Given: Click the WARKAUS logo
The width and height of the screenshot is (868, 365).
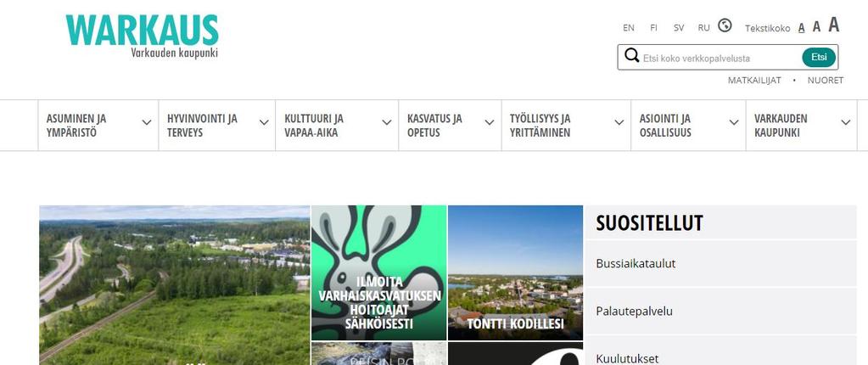Looking at the screenshot, I should tap(143, 36).
